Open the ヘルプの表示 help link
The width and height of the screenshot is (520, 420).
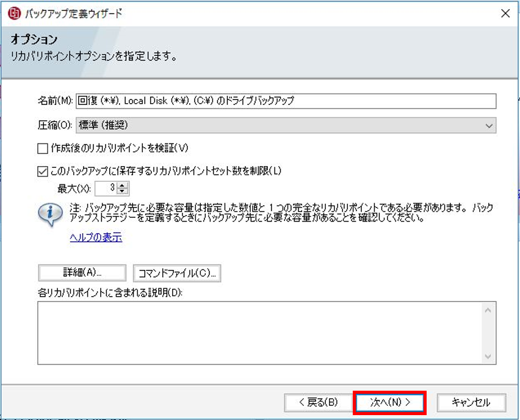[x=96, y=237]
